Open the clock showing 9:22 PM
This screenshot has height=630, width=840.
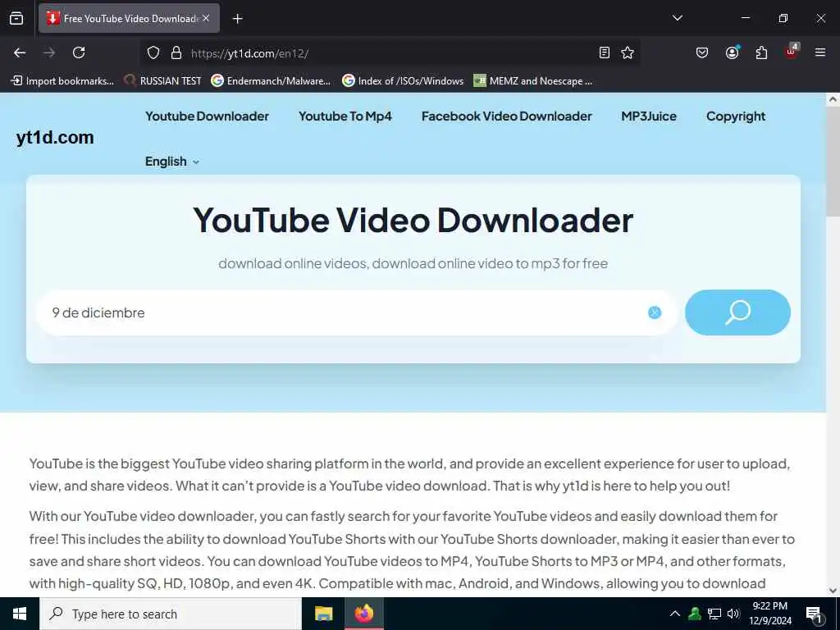[x=769, y=614]
